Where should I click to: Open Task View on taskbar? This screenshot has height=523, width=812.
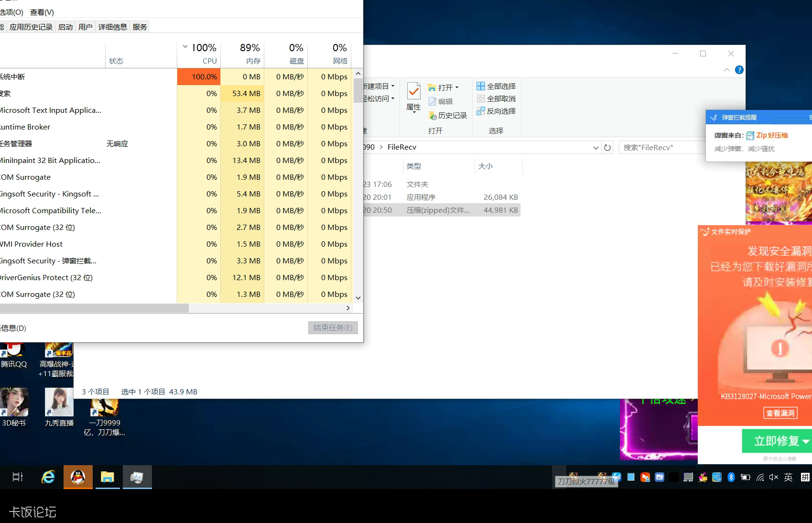pyautogui.click(x=18, y=477)
